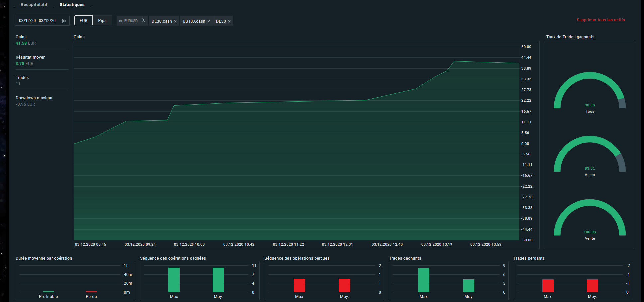Click the green Moy. bar in Séquence des opérations gagnées
The width and height of the screenshot is (644, 302).
(x=218, y=280)
